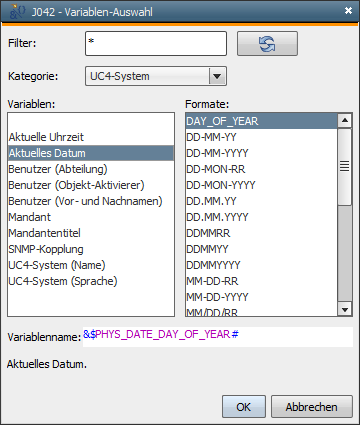This screenshot has height=425, width=360.
Task: Click the Variablenname field with &$PHYS_DATE
Action: tap(218, 337)
